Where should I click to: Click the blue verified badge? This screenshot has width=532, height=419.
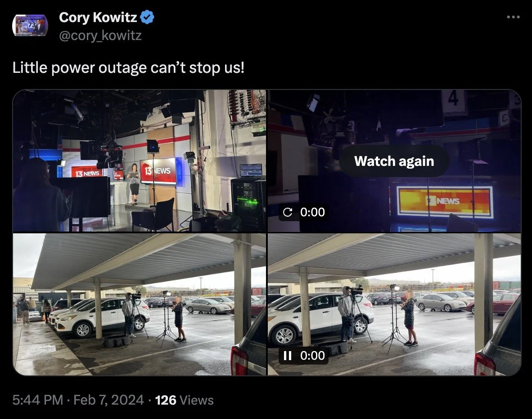coord(147,17)
